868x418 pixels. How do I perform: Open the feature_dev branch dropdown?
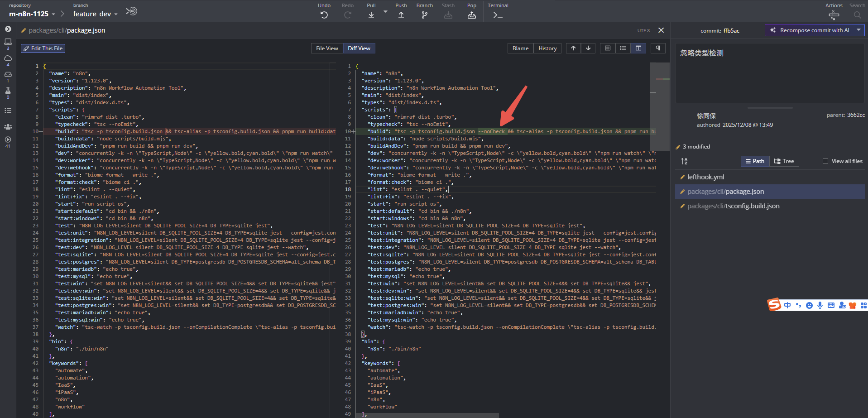[95, 14]
